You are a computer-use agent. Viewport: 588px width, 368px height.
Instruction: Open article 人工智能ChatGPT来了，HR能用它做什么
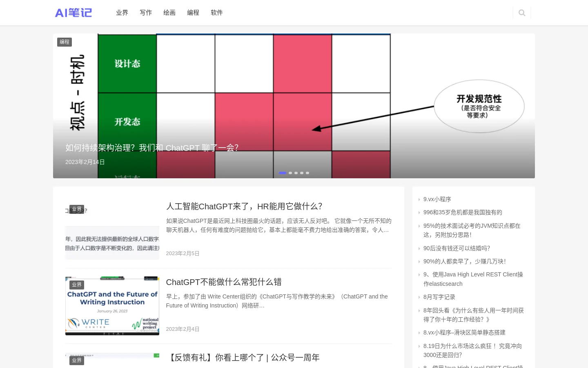point(244,206)
